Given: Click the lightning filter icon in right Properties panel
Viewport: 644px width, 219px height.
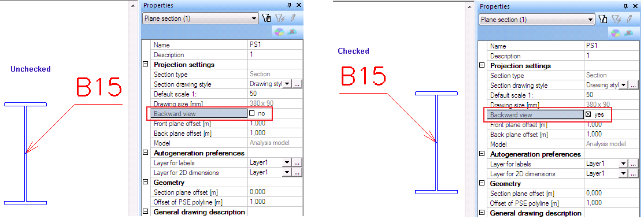Looking at the screenshot, I should coord(616,19).
